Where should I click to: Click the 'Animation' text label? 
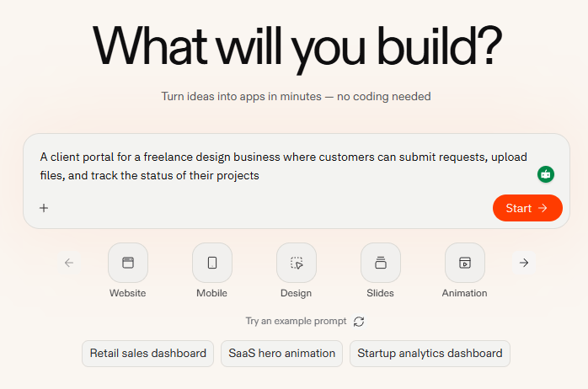pyautogui.click(x=464, y=293)
